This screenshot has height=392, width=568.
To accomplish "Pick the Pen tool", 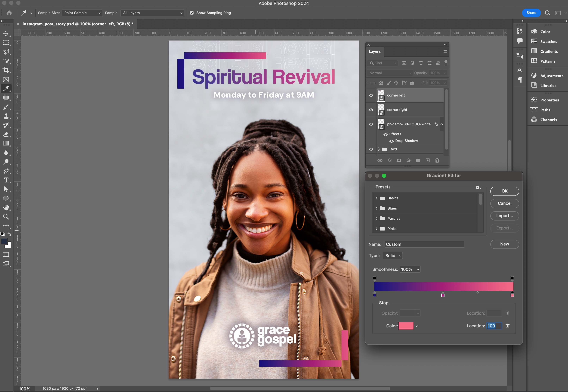I will (x=6, y=171).
